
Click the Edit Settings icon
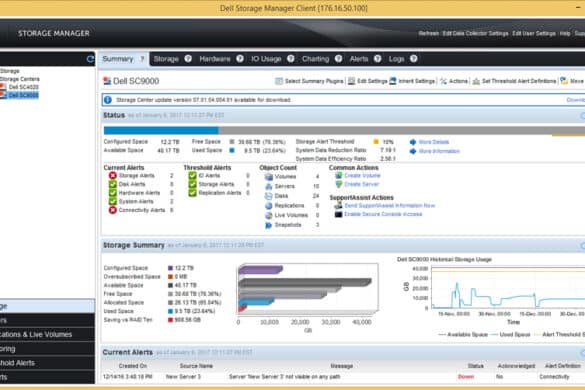pyautogui.click(x=351, y=81)
